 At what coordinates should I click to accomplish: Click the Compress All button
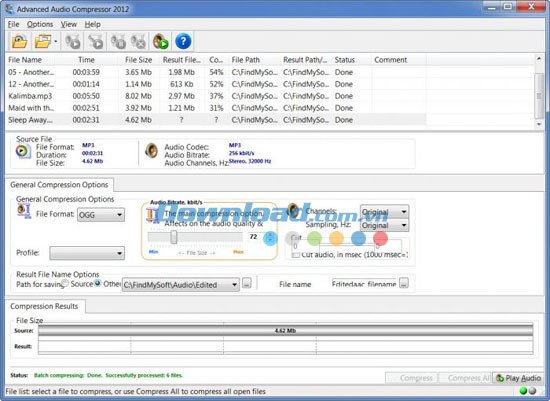tap(465, 378)
